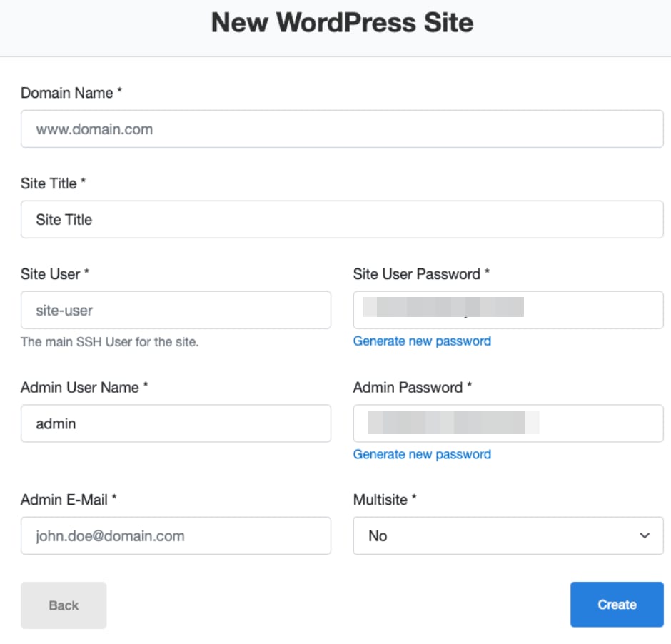The width and height of the screenshot is (671, 644).
Task: Click the Admin User Name field
Action: pyautogui.click(x=176, y=423)
